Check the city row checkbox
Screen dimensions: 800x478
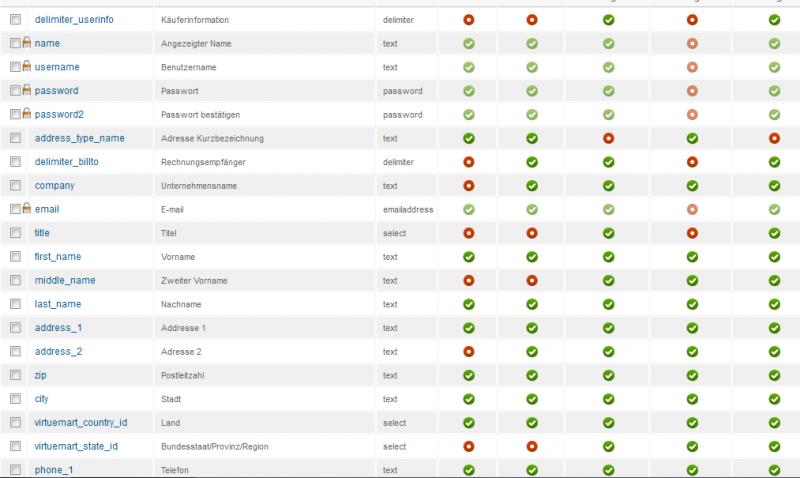coord(15,399)
